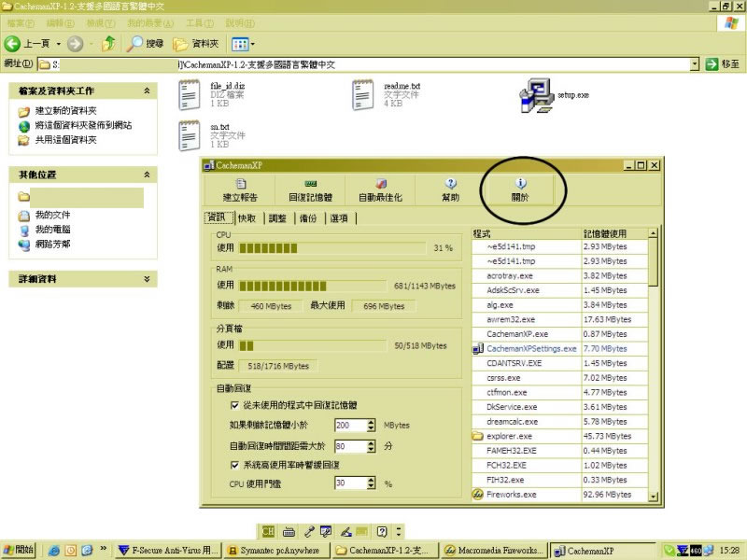Open the back button history dropdown
The image size is (747, 560).
[59, 44]
